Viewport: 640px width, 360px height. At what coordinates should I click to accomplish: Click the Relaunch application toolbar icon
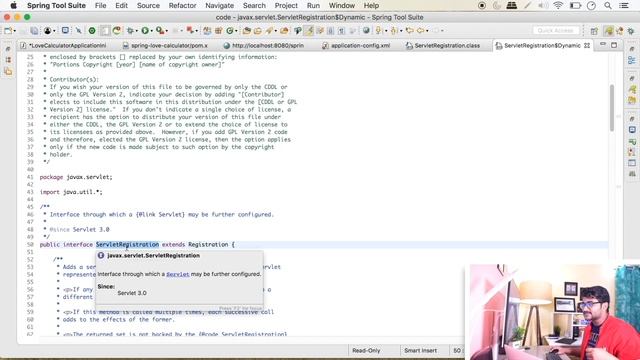coord(117,31)
